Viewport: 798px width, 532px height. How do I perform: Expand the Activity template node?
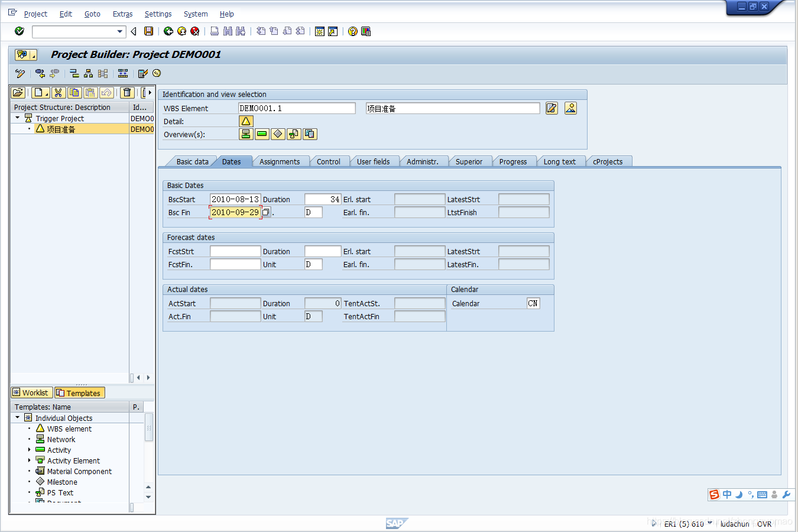click(x=29, y=450)
